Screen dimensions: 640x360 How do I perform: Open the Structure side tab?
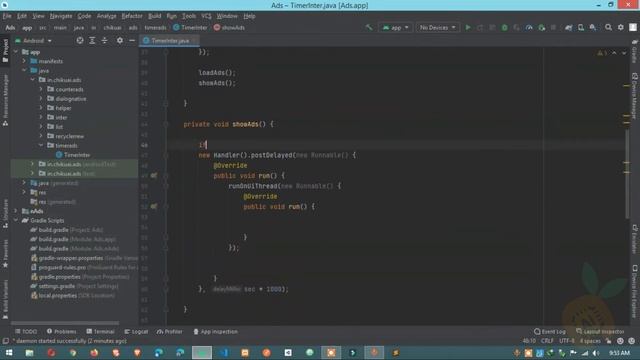click(5, 213)
